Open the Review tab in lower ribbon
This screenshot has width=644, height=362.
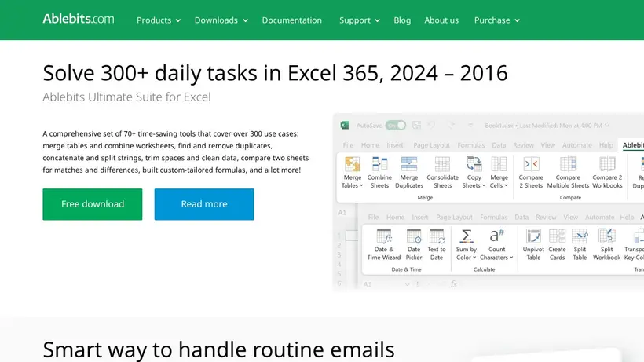click(x=546, y=217)
